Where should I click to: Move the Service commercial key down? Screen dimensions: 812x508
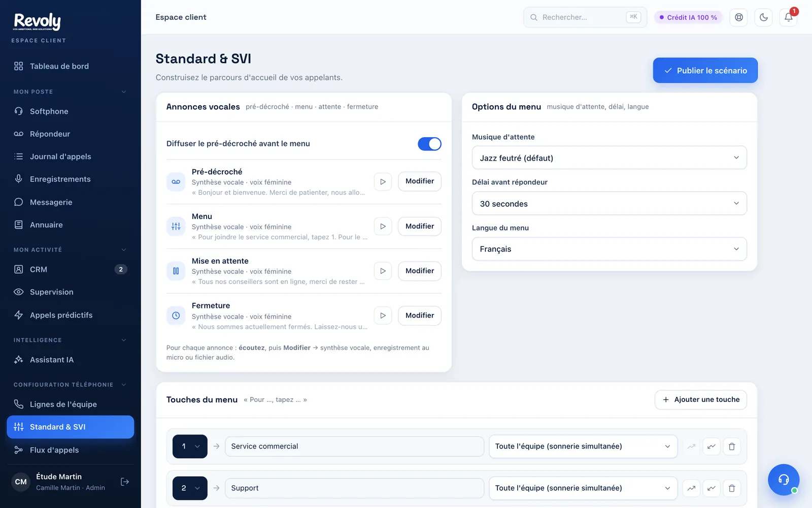(x=712, y=447)
